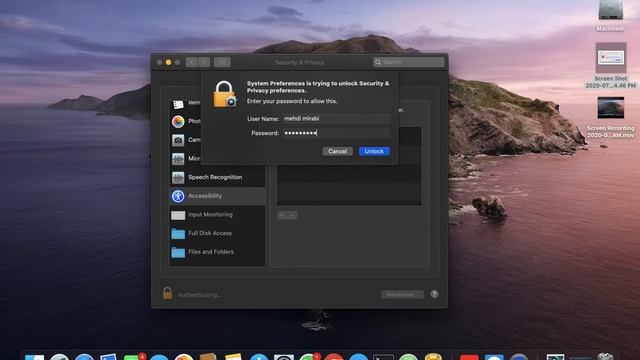This screenshot has width=640, height=360.
Task: Select the Camera icon in the privacy sidebar
Action: (x=178, y=140)
